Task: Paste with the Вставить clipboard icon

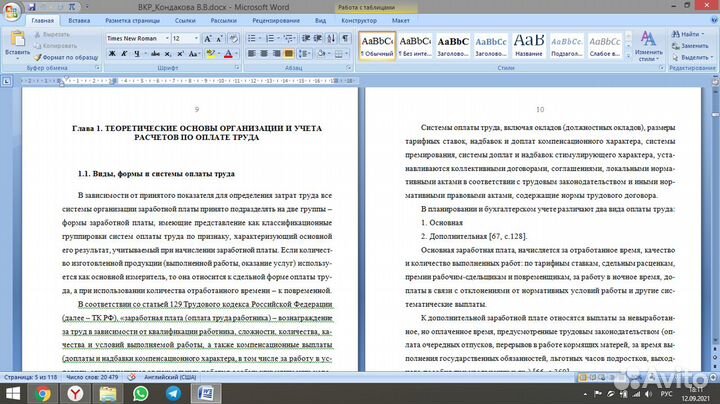Action: pos(17,44)
